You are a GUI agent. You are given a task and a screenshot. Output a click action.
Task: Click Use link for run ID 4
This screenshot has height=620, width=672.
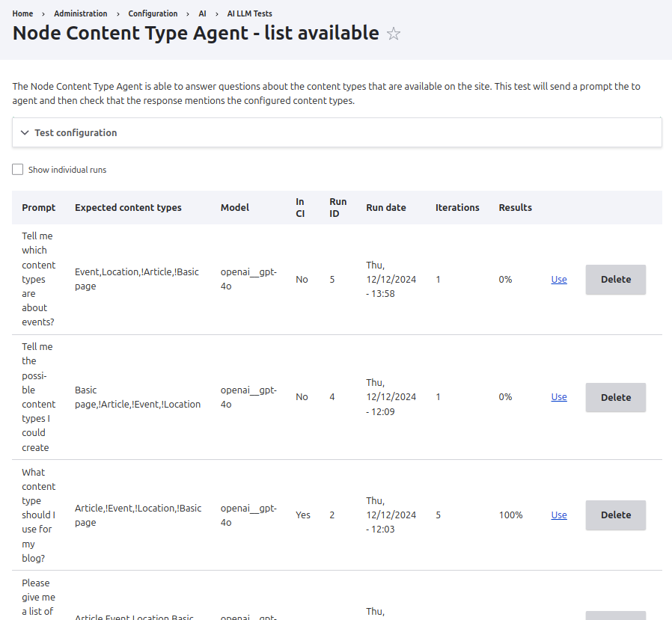559,397
